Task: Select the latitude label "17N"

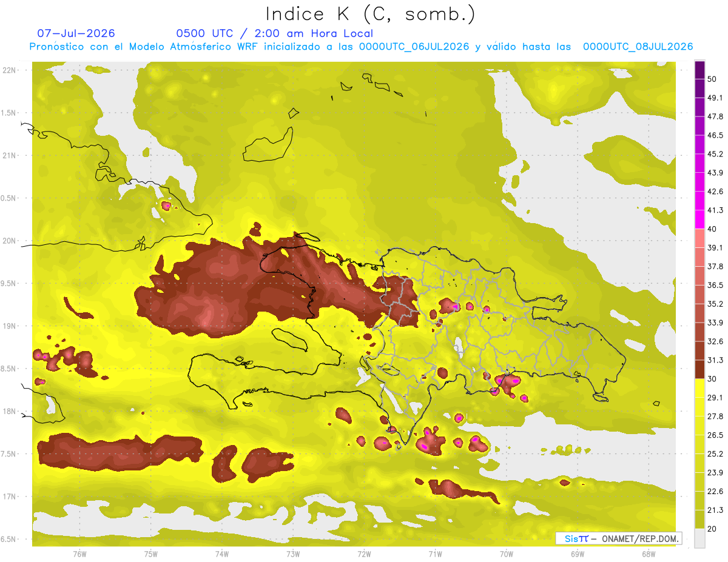Action: pos(10,497)
